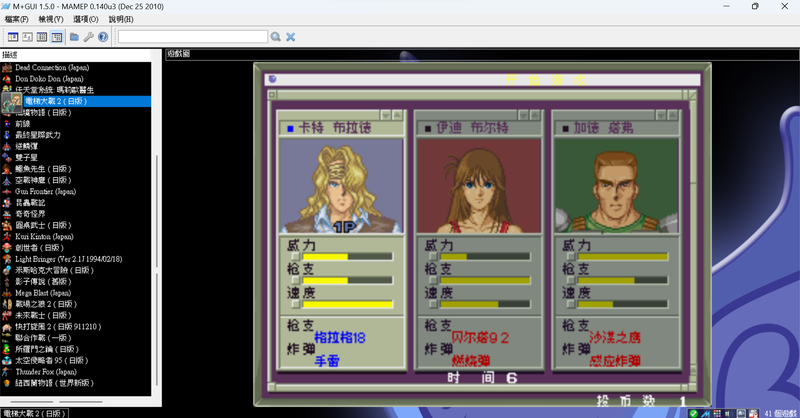Click the magnifier search icon
Image resolution: width=800 pixels, height=418 pixels.
pos(276,37)
